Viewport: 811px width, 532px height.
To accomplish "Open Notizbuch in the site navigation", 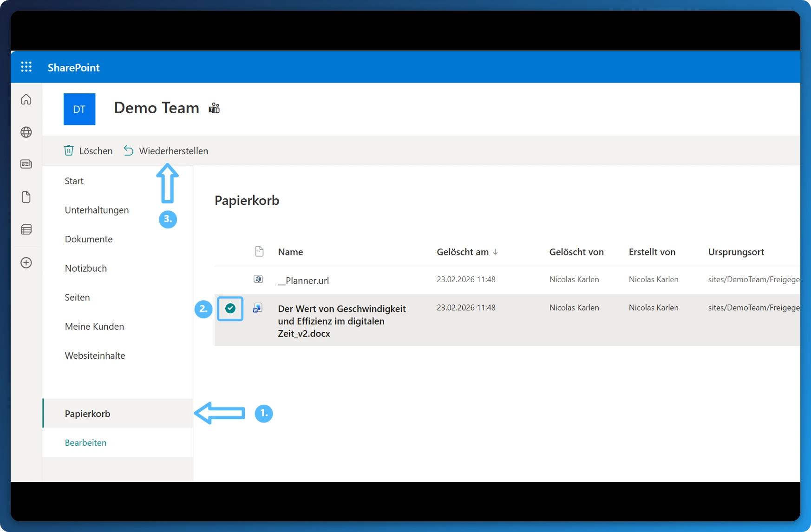I will (86, 268).
